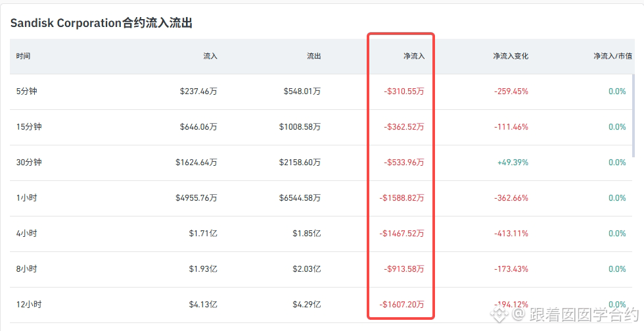
Task: Select the 8小时 row label
Action: point(27,269)
